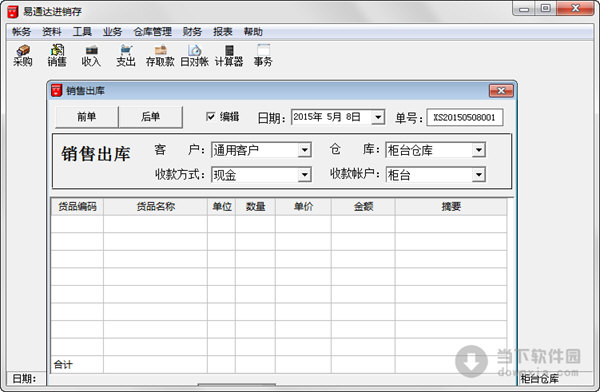Click the 易通达进销存 title bar app icon
This screenshot has height=392, width=600.
point(13,11)
